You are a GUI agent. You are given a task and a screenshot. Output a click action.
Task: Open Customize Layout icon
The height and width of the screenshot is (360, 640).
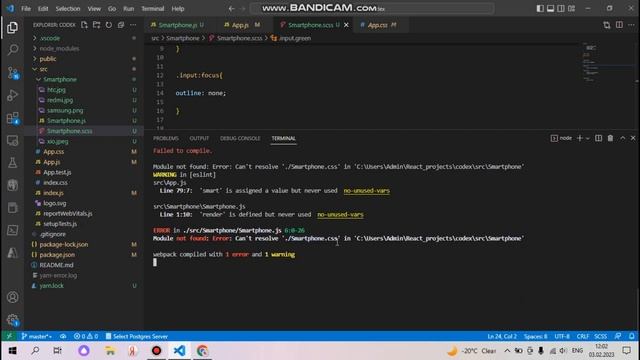[572, 9]
